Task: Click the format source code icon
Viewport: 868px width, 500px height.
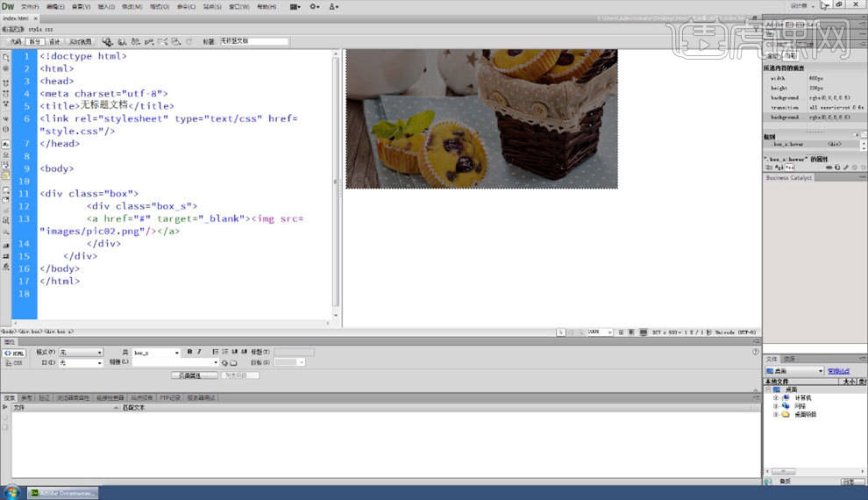Action: click(6, 267)
